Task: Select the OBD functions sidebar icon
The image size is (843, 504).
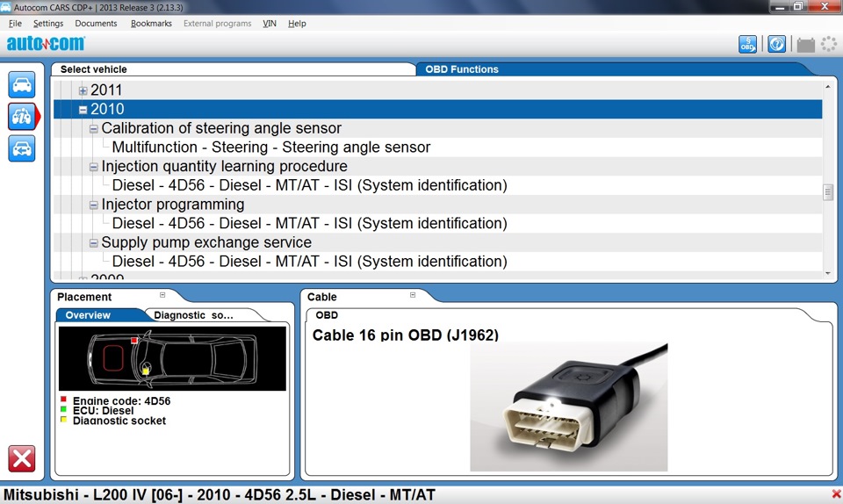Action: (21, 116)
